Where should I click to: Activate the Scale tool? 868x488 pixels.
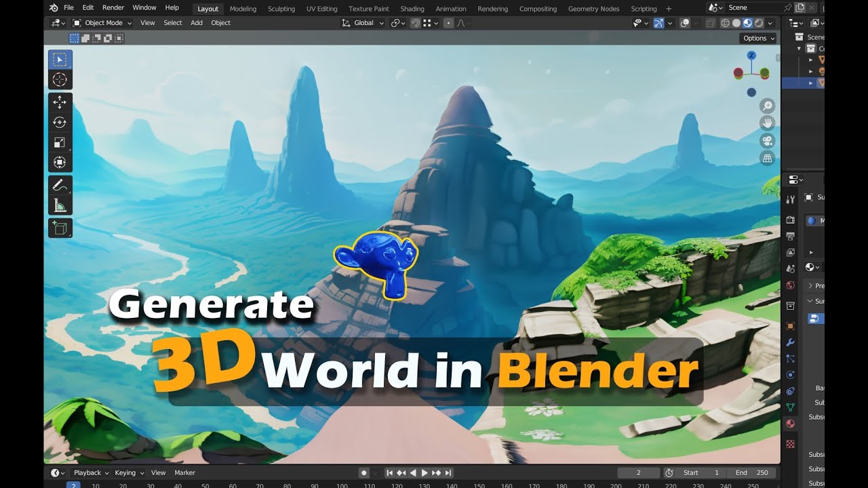[60, 142]
